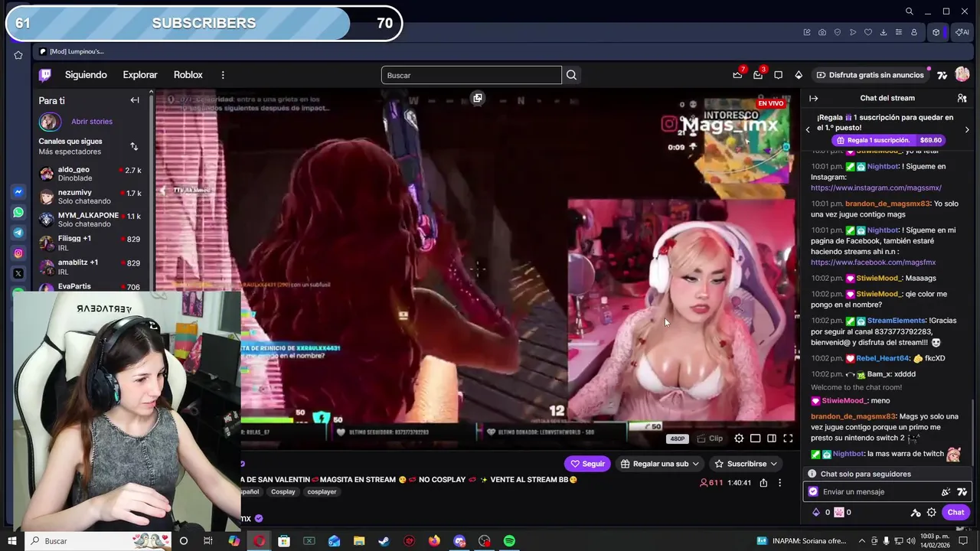Image resolution: width=980 pixels, height=551 pixels.
Task: Collapse the stream chat panel arrow
Action: coord(814,98)
